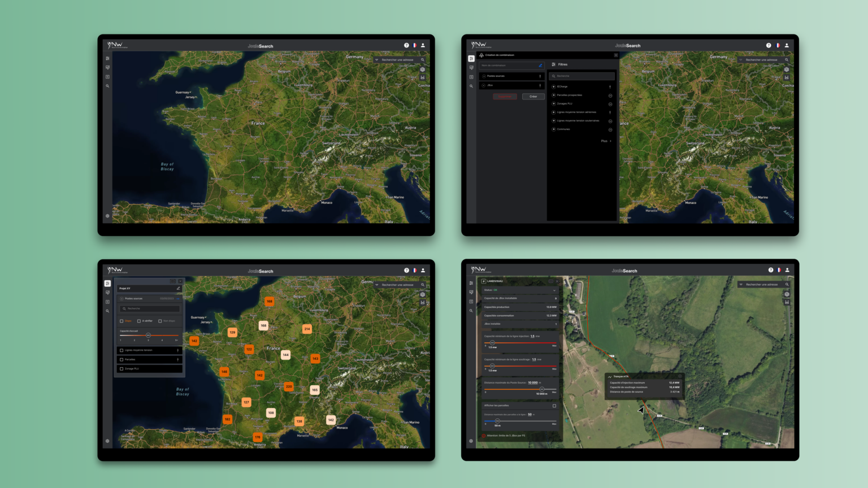
Task: Click search magnifier in top-left mockup sidebar
Action: tap(107, 86)
